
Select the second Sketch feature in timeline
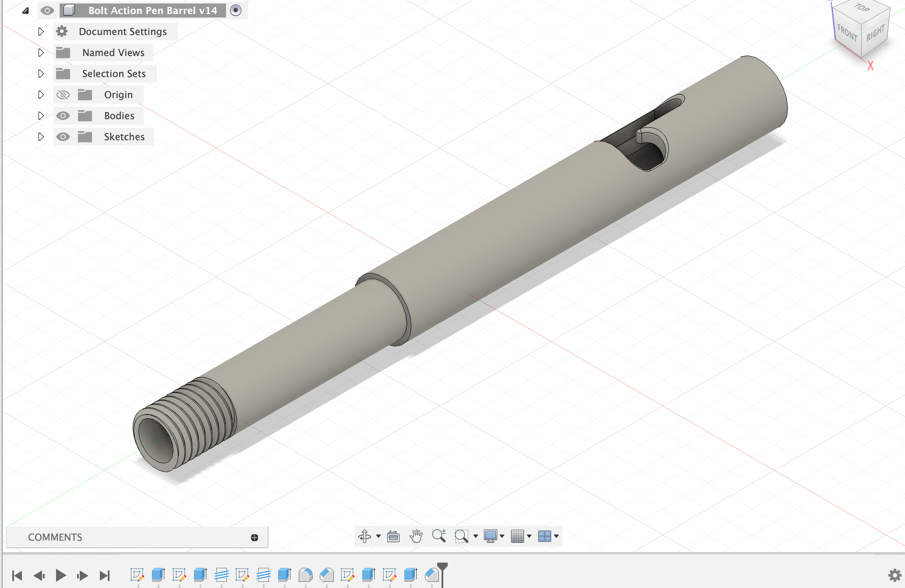point(179,574)
